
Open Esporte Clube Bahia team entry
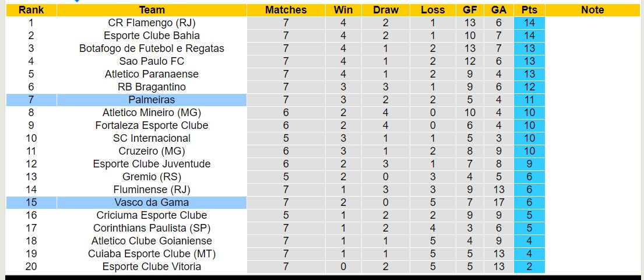(152, 36)
